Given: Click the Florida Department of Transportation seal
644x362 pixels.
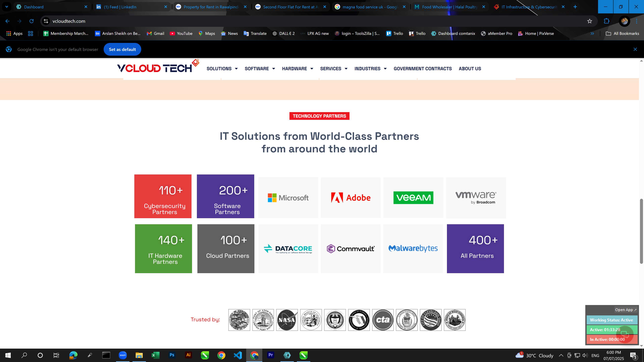Looking at the screenshot, I should coord(359,320).
